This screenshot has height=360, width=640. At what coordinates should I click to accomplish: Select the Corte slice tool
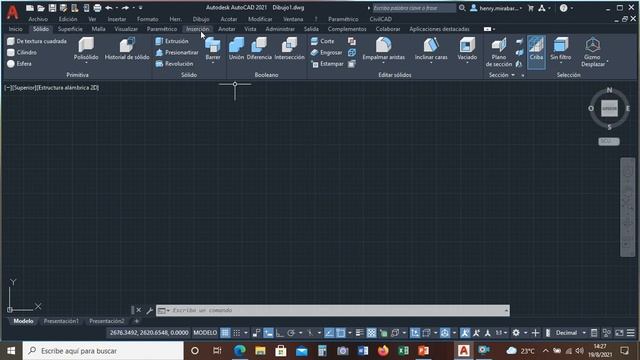(322, 41)
